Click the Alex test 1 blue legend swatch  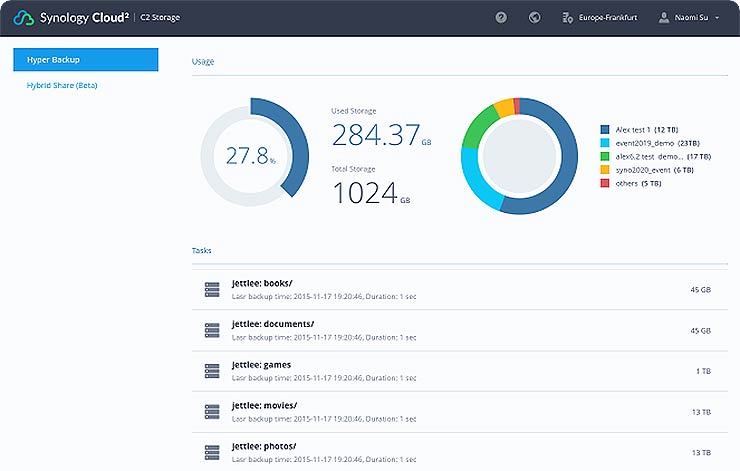pos(605,130)
